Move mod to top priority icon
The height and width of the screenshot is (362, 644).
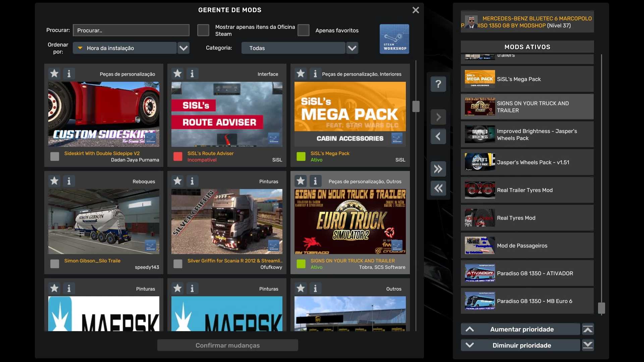click(588, 329)
